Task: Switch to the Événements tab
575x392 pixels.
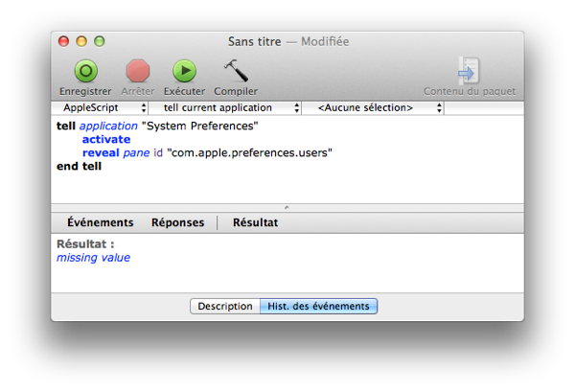Action: click(x=100, y=222)
